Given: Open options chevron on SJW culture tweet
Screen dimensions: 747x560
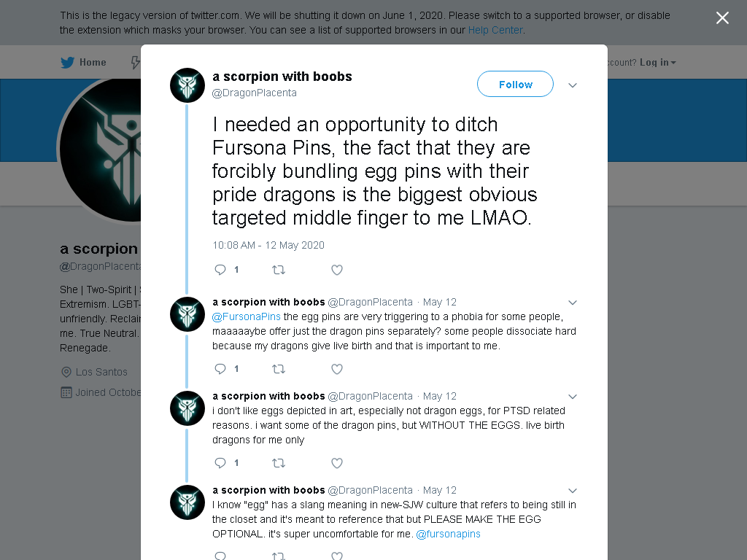Looking at the screenshot, I should point(573,491).
